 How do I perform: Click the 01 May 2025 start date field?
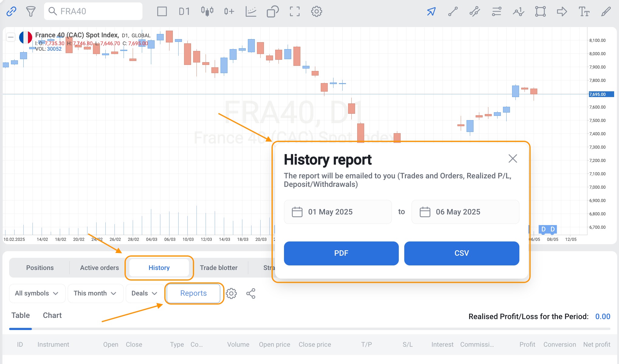point(338,212)
